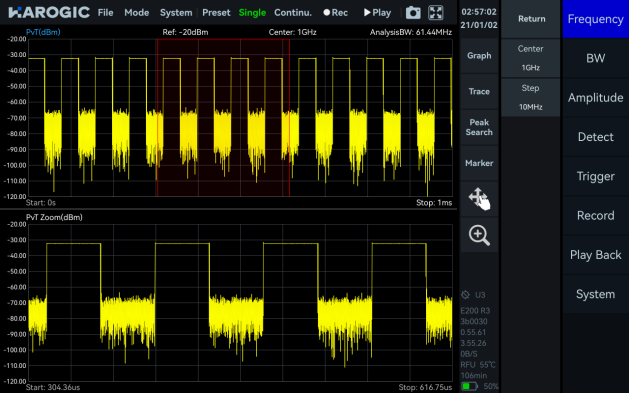This screenshot has height=393, width=629.
Task: Start recording with Rec button
Action: pos(336,13)
